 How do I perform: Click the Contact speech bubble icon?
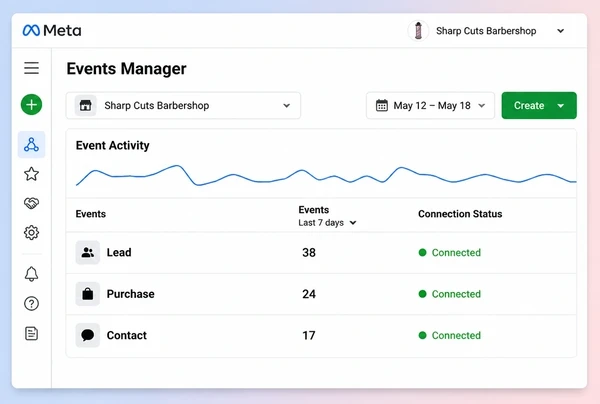coord(88,335)
